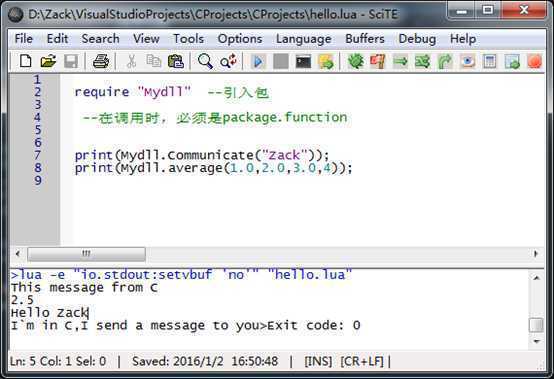
Task: Click the Saved timestamp in status bar
Action: (205, 361)
